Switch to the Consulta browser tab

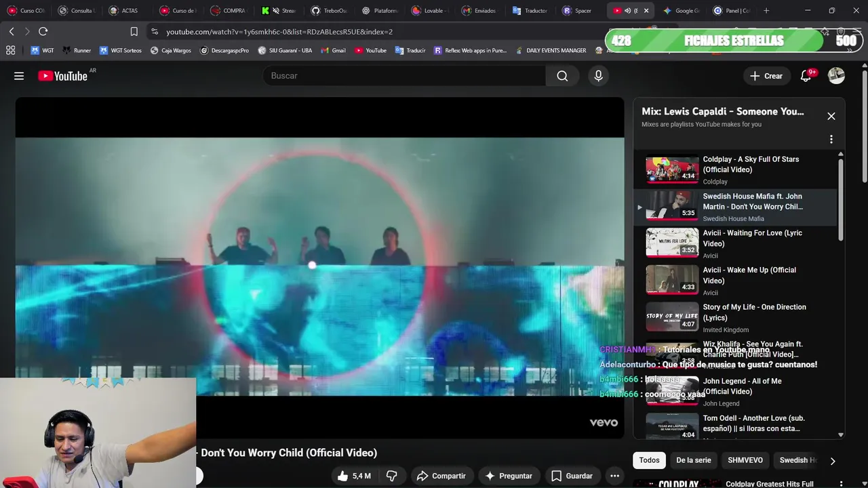(x=77, y=11)
